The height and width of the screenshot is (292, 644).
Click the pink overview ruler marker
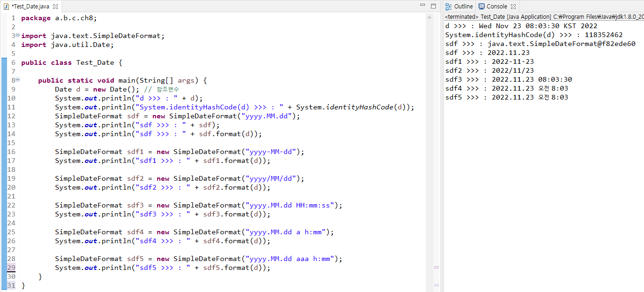[436, 267]
